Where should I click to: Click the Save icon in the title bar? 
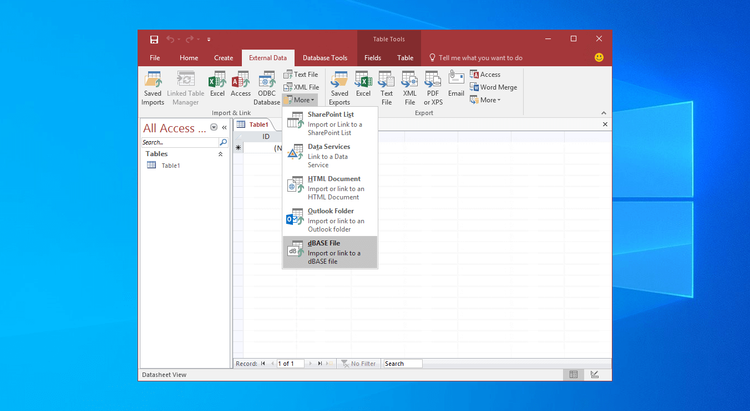pyautogui.click(x=154, y=39)
